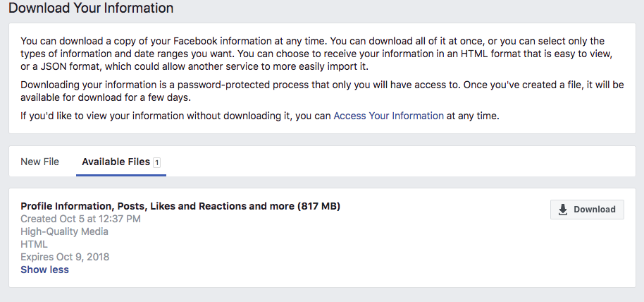Click the Download Your Information heading

point(91,8)
